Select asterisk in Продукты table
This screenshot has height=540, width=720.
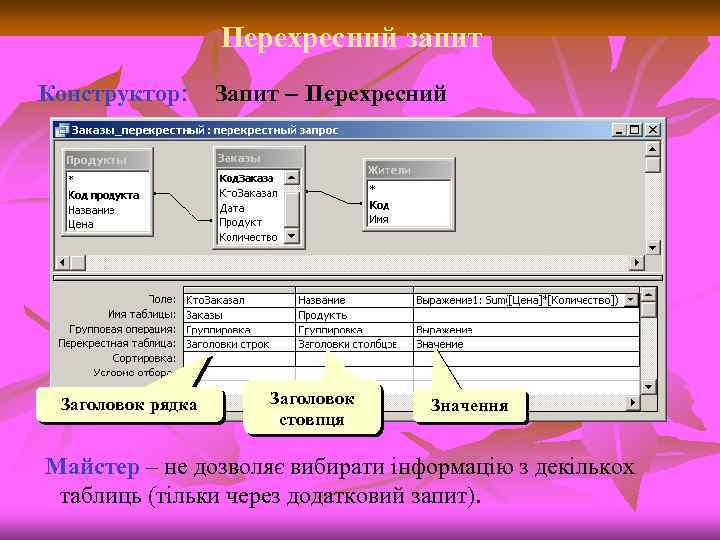click(71, 180)
